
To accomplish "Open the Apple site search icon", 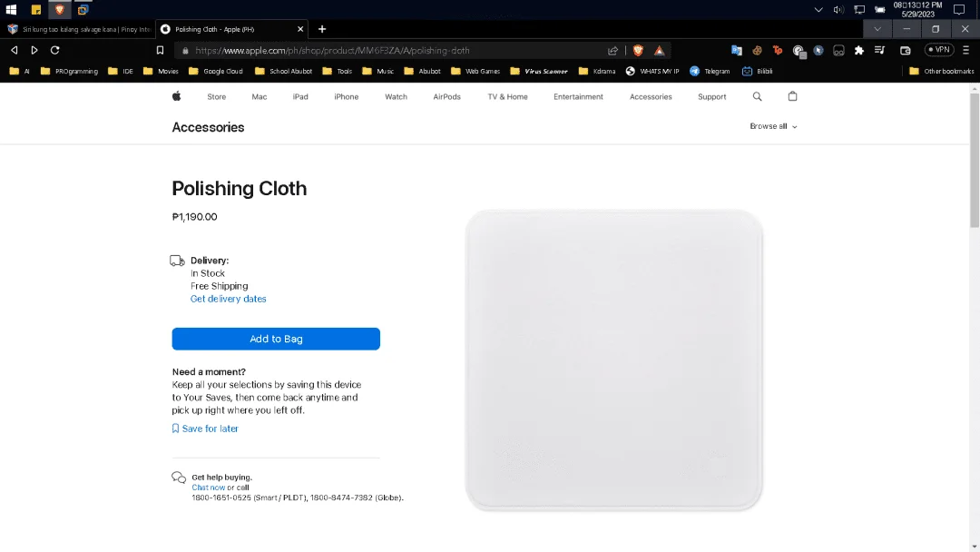I will [x=757, y=96].
